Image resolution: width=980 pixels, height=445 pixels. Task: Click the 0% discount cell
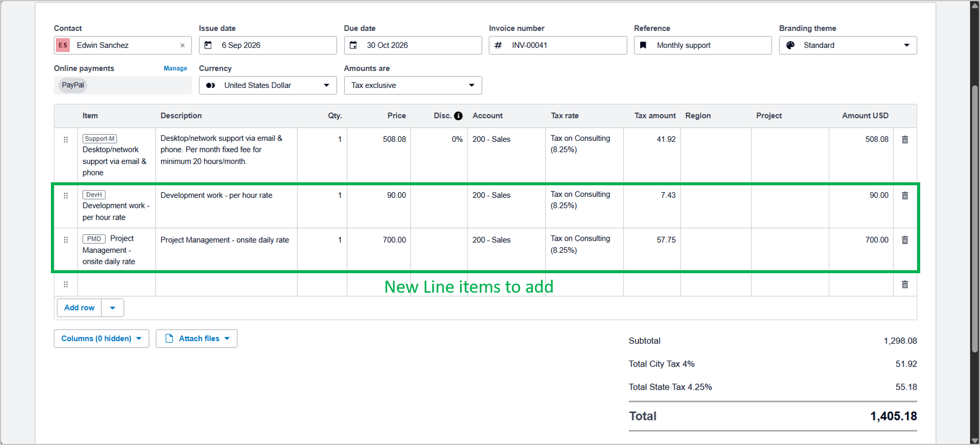(439, 155)
